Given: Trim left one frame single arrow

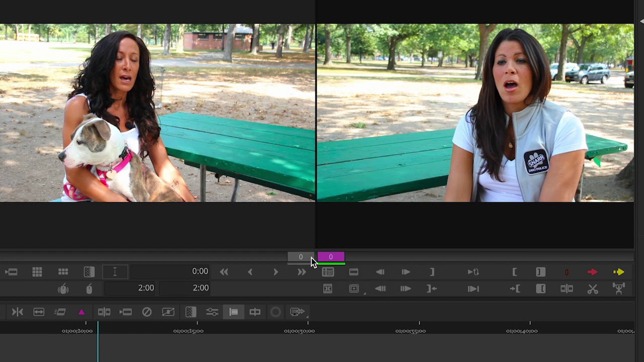Looking at the screenshot, I should [250, 272].
